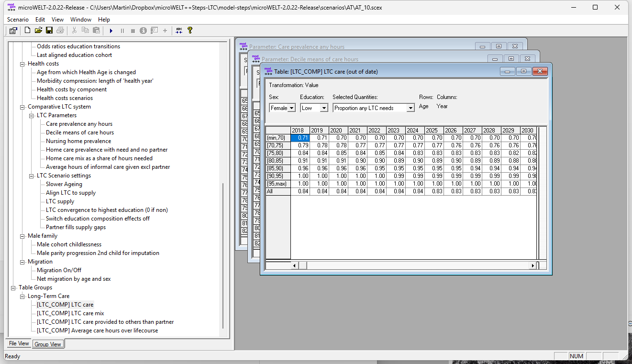Click the ABC arrows toolbar icon
The image size is (632, 364).
(x=179, y=31)
